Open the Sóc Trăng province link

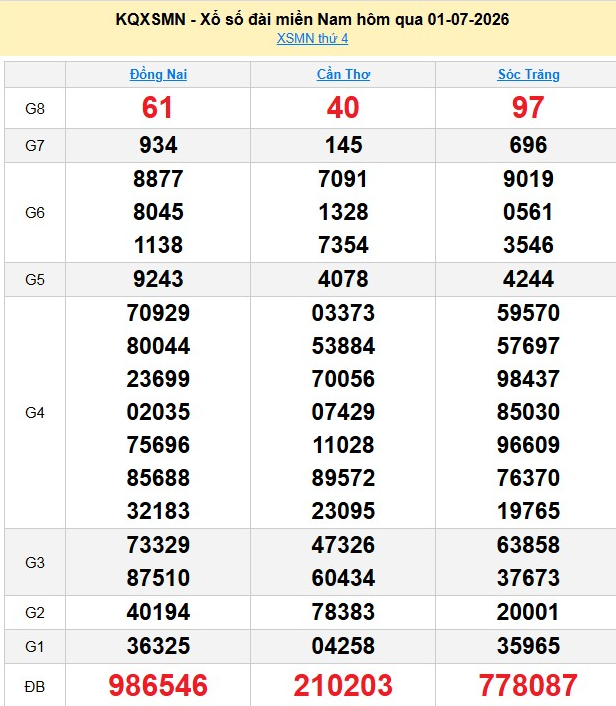(528, 74)
